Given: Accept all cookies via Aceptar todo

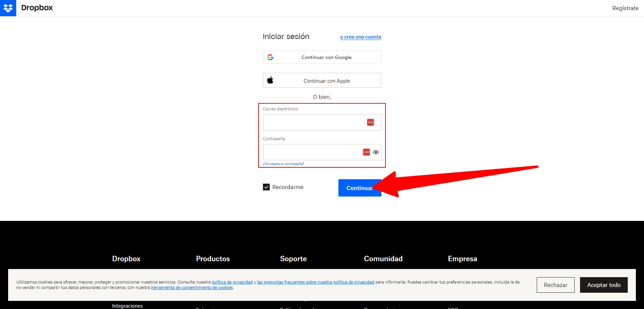Looking at the screenshot, I should 604,285.
